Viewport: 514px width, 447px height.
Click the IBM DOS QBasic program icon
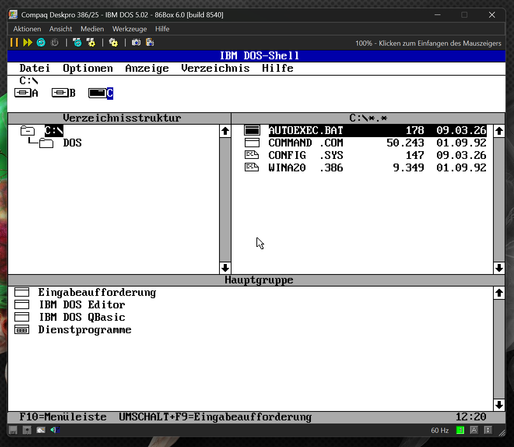click(x=22, y=317)
